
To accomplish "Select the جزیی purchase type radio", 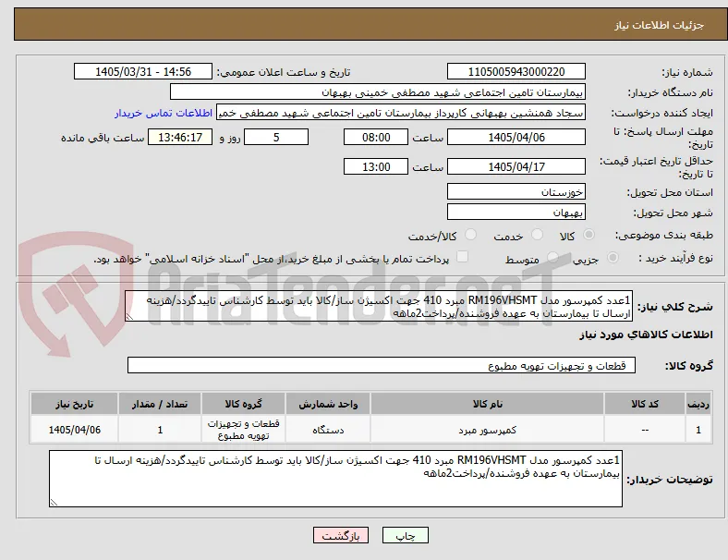I will pyautogui.click(x=613, y=257).
